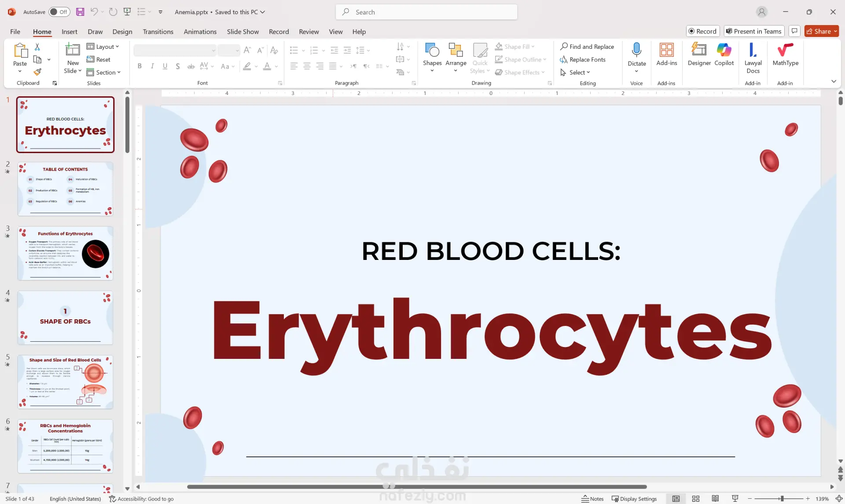Click the zoom slider handle
Screen dimensions: 845x504
(782, 499)
